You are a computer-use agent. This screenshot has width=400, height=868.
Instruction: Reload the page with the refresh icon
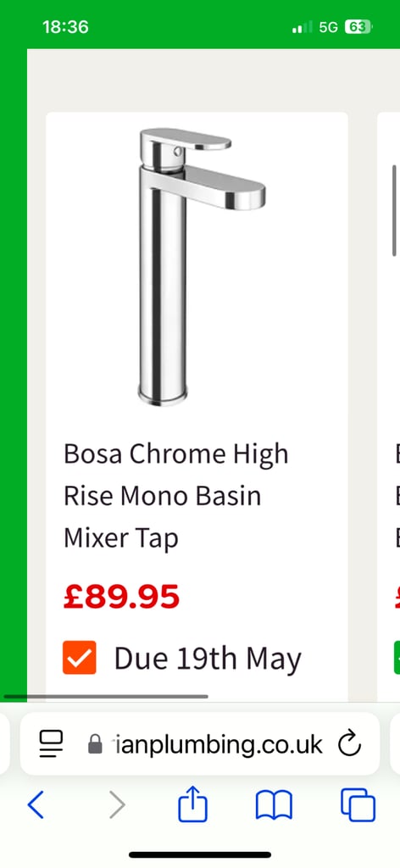tap(349, 744)
